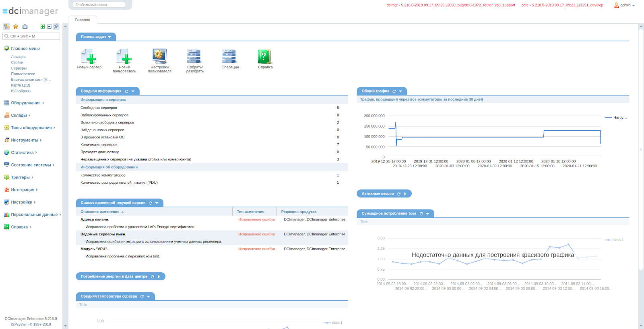
Task: Expand all menu sections with the plus icon
Action: tap(43, 27)
